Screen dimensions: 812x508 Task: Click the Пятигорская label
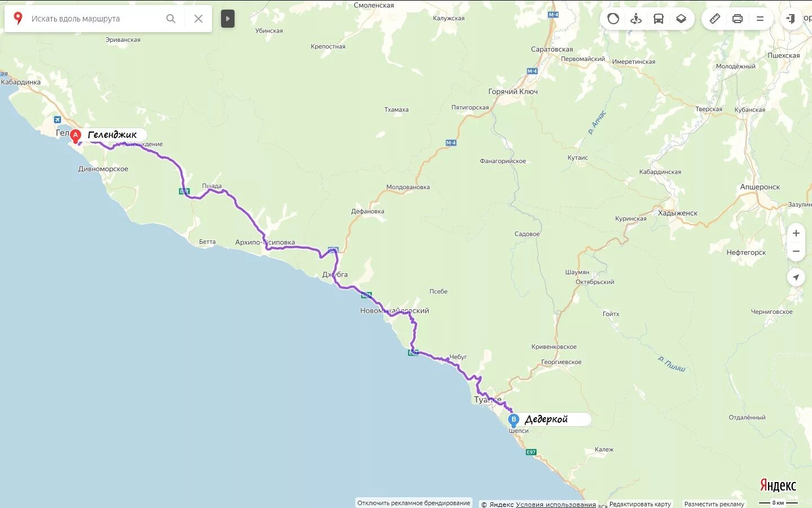[x=470, y=108]
